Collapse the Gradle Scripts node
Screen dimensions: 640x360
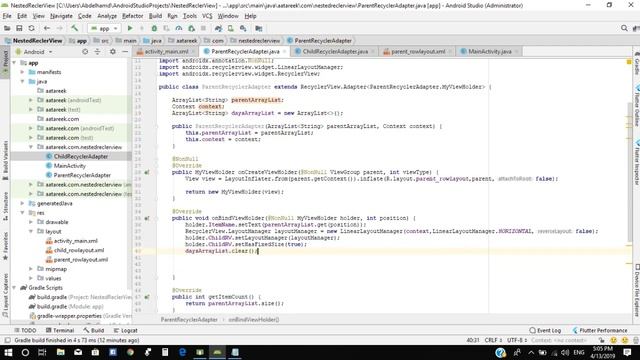click(x=15, y=288)
